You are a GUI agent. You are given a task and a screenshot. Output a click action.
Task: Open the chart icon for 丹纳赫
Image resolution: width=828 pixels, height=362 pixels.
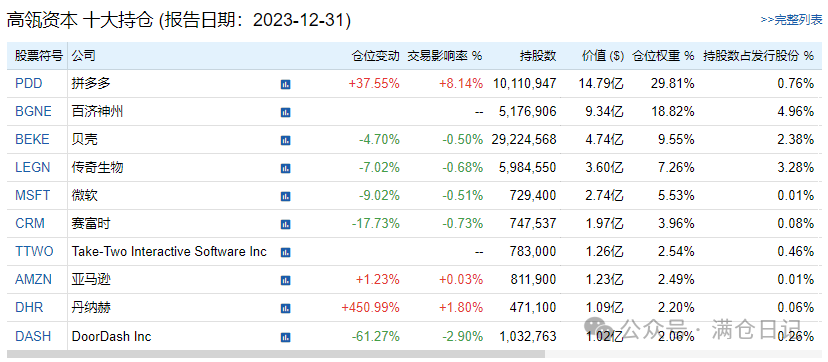coord(285,308)
